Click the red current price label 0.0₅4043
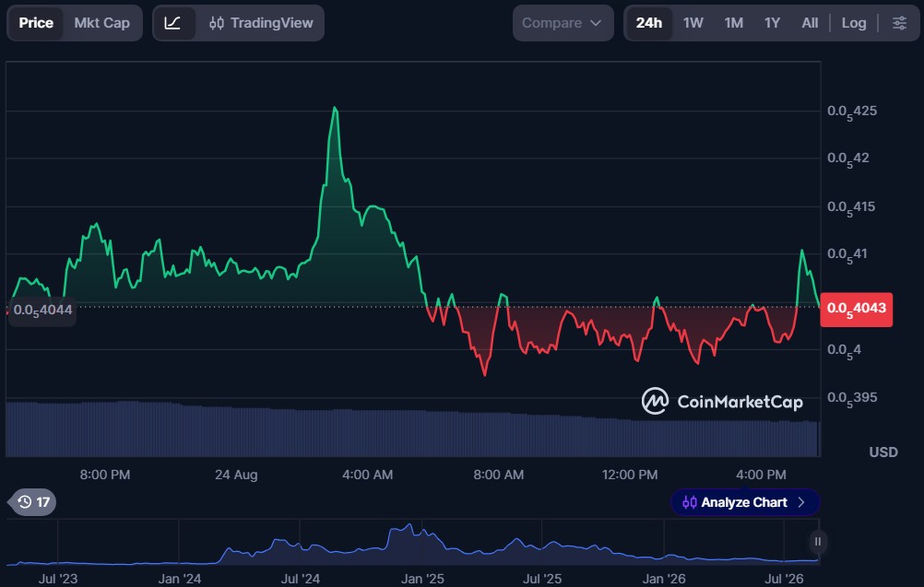 857,309
